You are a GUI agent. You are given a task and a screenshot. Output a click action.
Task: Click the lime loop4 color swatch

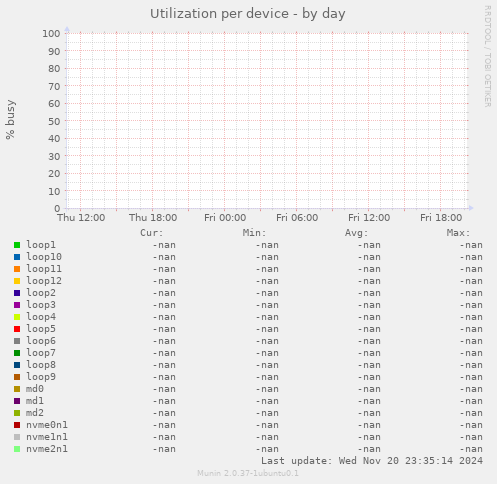(17, 317)
